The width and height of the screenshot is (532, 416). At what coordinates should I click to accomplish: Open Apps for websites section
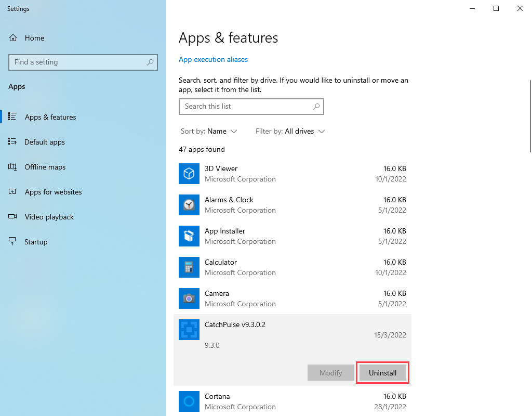(53, 192)
